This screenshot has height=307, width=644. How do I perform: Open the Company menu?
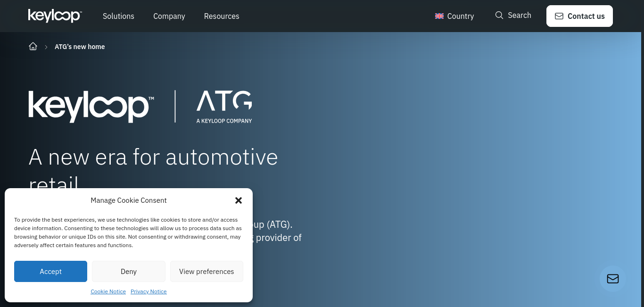[169, 16]
